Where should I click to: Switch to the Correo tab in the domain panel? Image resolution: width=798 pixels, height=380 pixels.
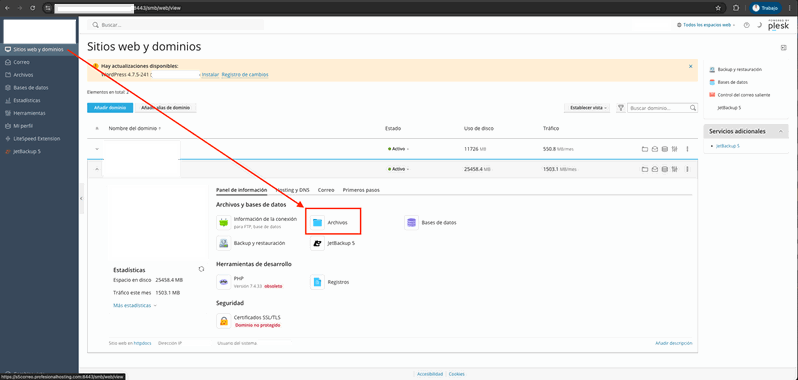(326, 190)
